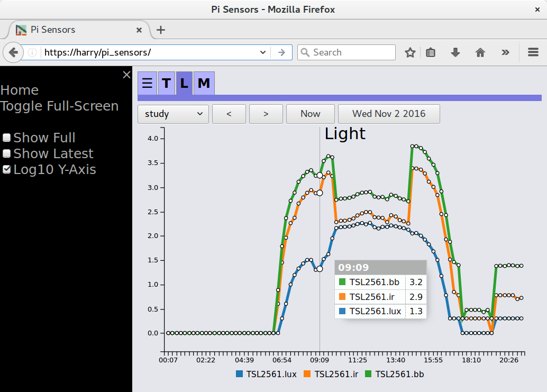The width and height of the screenshot is (547, 392).
Task: Enable the Show Full checkbox
Action: pos(7,138)
